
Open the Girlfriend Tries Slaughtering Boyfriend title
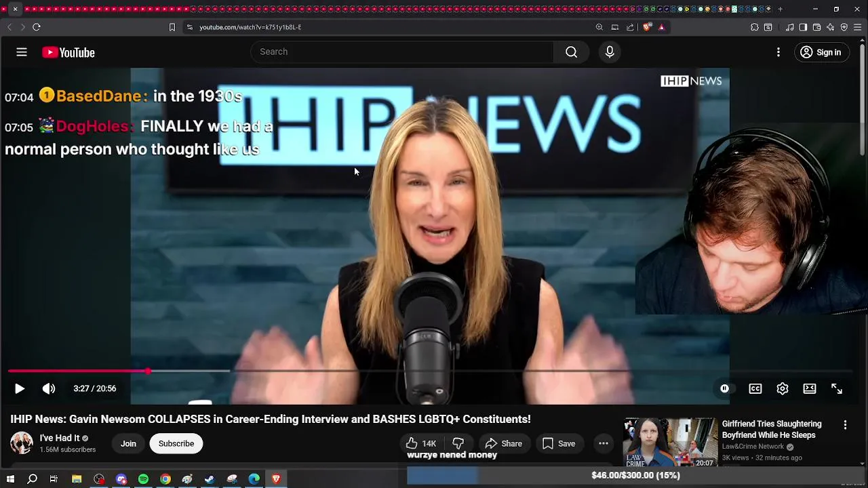[772, 429]
